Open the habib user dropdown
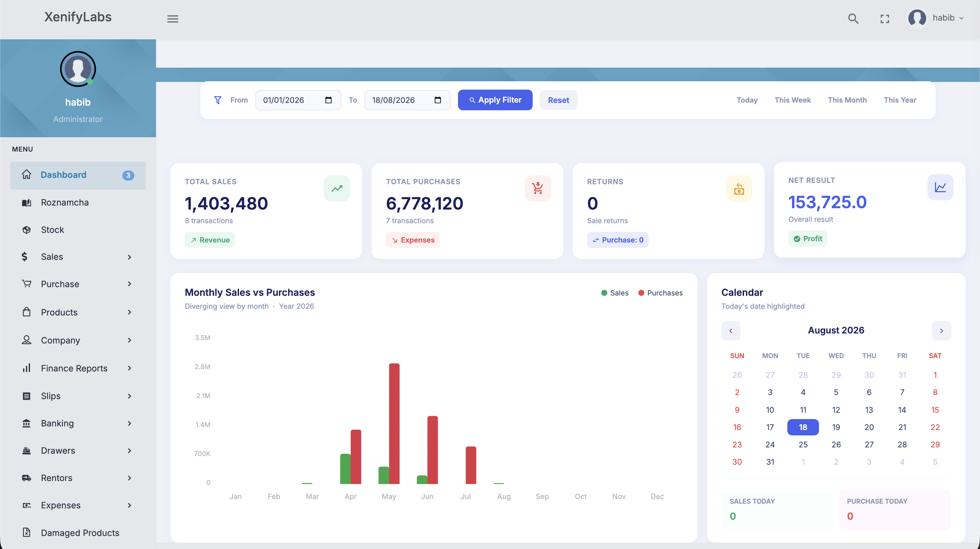Screen dimensions: 980x549 [948, 18]
